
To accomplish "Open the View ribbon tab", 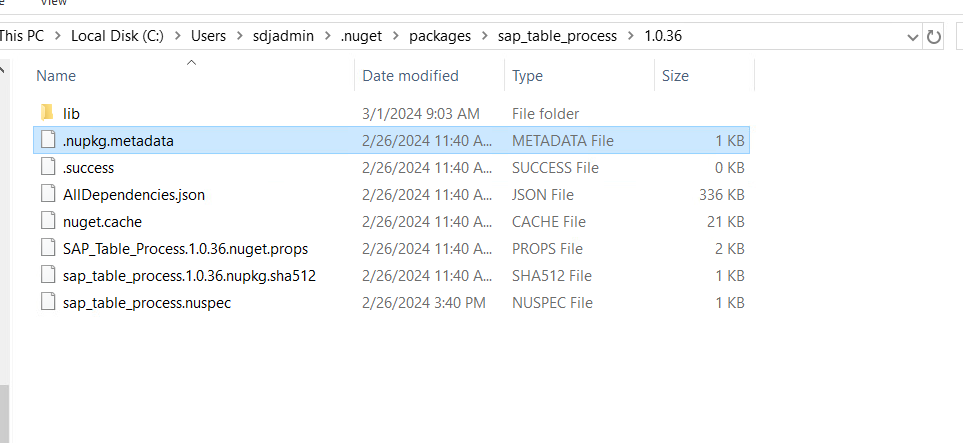I will click(53, 3).
